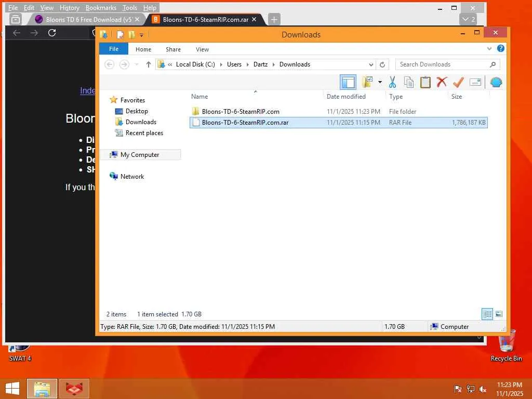Image resolution: width=532 pixels, height=399 pixels.
Task: Open the File ribbon tab
Action: coord(114,49)
